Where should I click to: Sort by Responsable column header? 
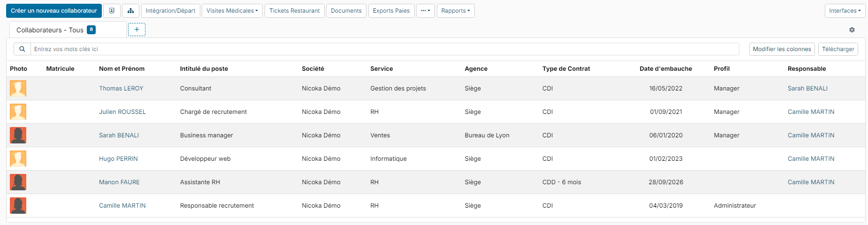point(807,68)
